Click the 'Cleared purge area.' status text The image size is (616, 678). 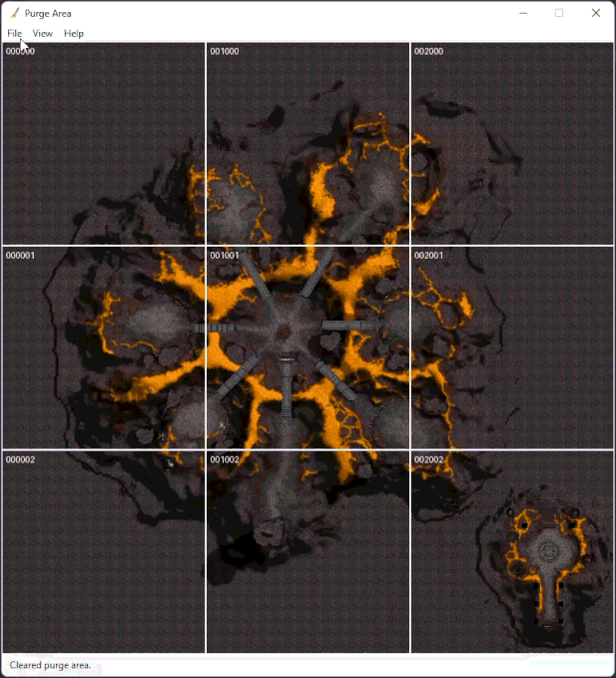50,665
